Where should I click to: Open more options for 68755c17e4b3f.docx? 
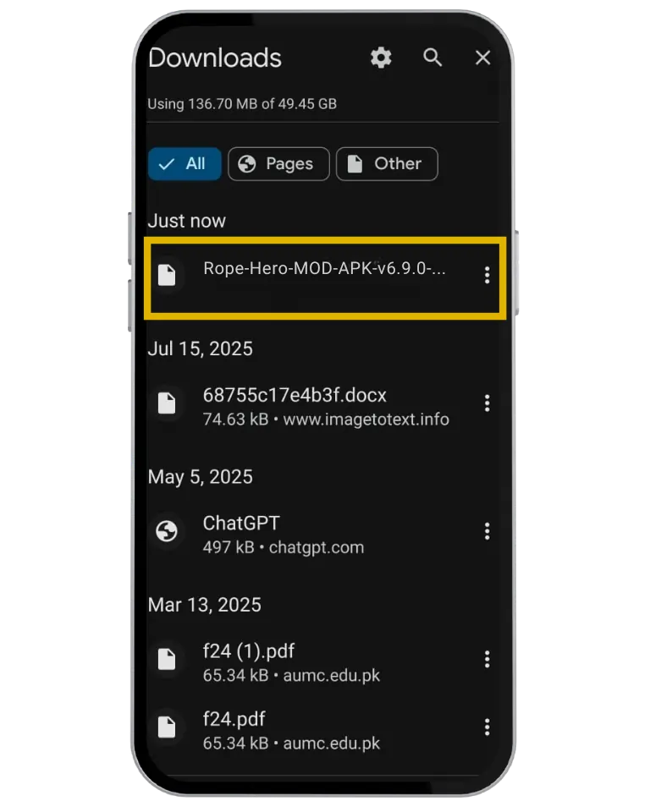click(487, 403)
